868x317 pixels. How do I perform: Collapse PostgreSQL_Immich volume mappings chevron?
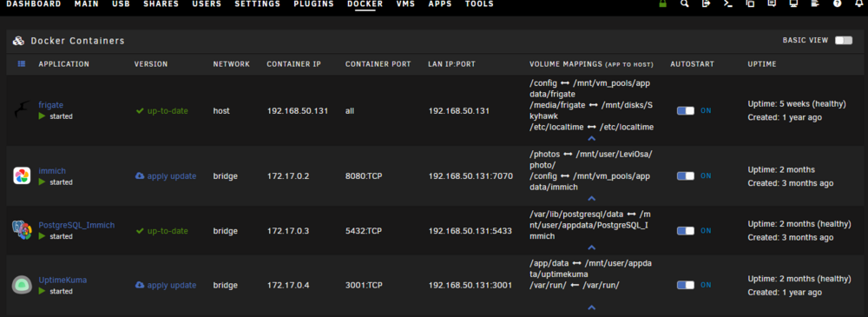pyautogui.click(x=591, y=248)
